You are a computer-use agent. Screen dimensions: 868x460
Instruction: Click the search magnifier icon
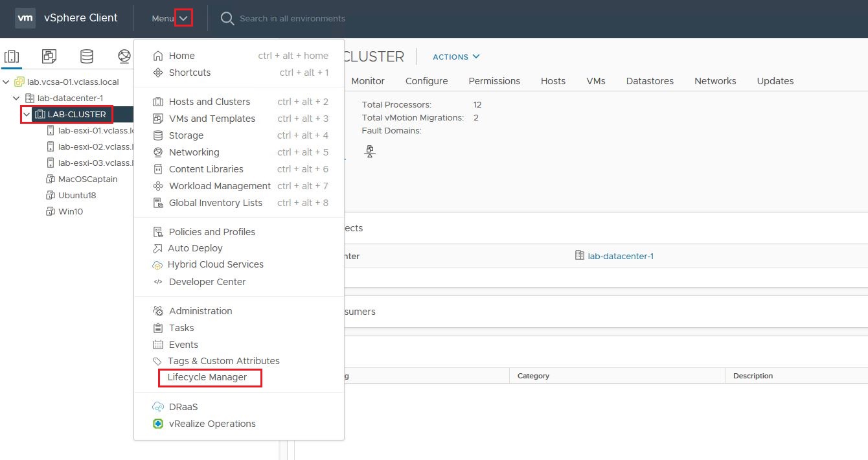tap(227, 18)
